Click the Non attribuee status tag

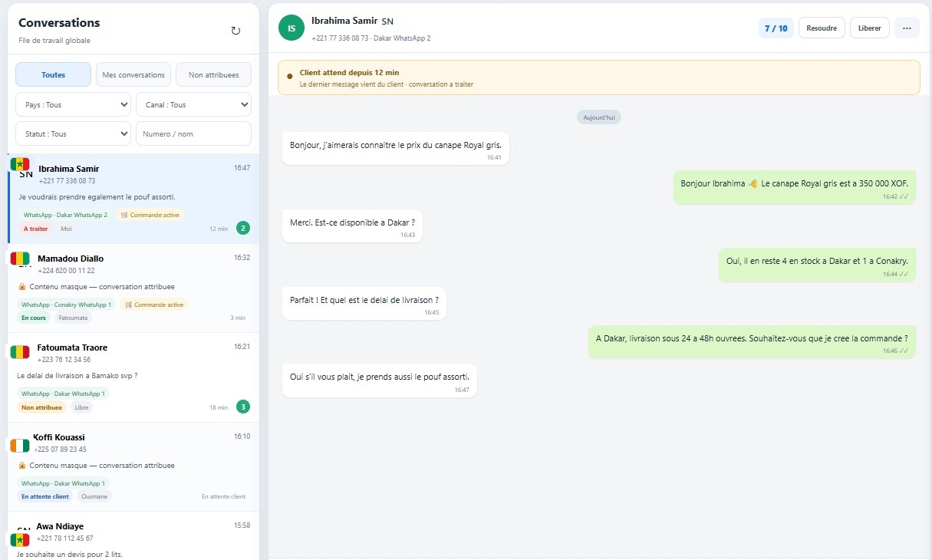pyautogui.click(x=42, y=407)
